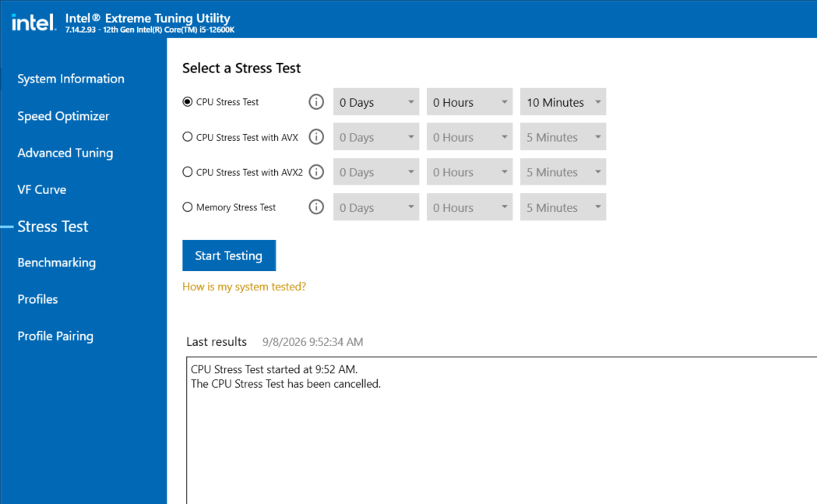Select the CPU Stress Test radio button
This screenshot has height=504, width=817.
coord(188,101)
